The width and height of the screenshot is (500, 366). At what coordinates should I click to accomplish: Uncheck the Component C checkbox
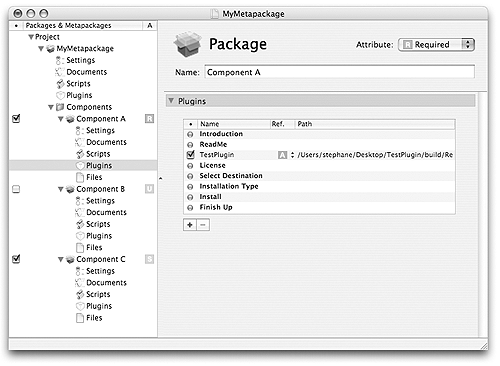pos(16,259)
